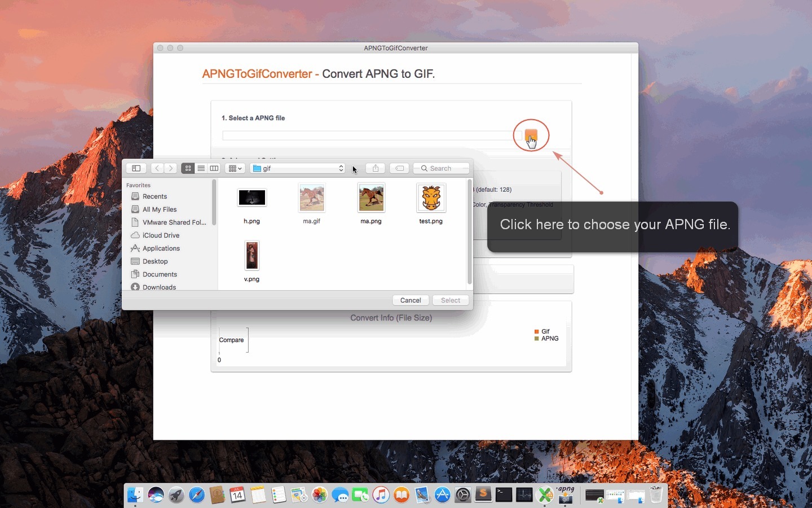812x508 pixels.
Task: Open iTunes from the Dock
Action: 381,495
